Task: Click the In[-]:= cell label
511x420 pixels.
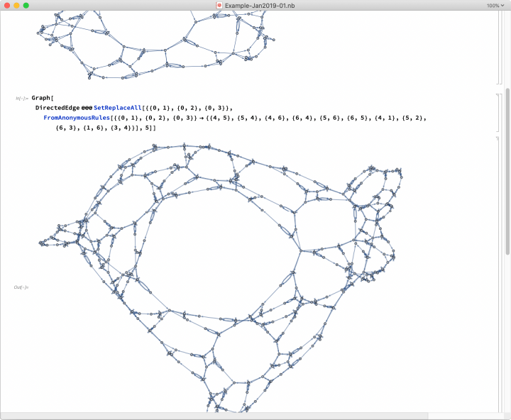Action: (x=22, y=98)
